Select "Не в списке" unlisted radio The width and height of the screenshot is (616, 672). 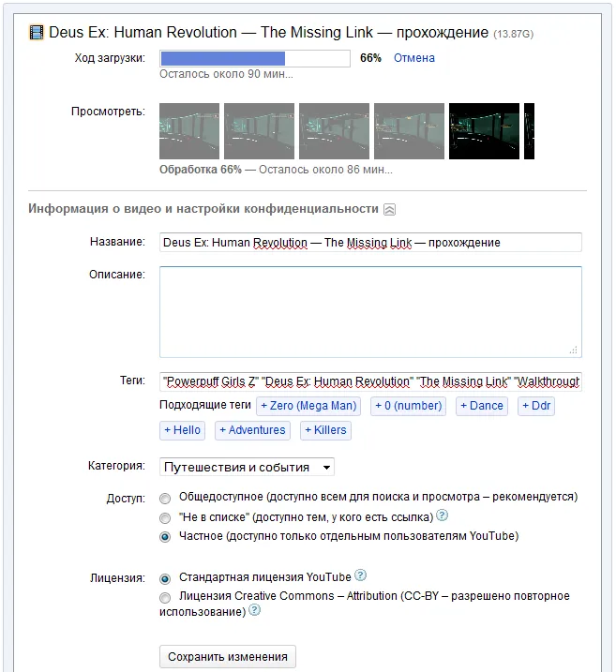tap(165, 518)
